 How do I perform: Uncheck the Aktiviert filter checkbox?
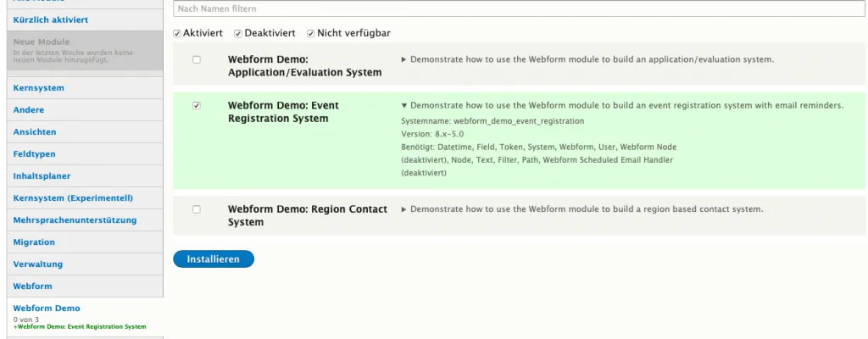click(177, 34)
